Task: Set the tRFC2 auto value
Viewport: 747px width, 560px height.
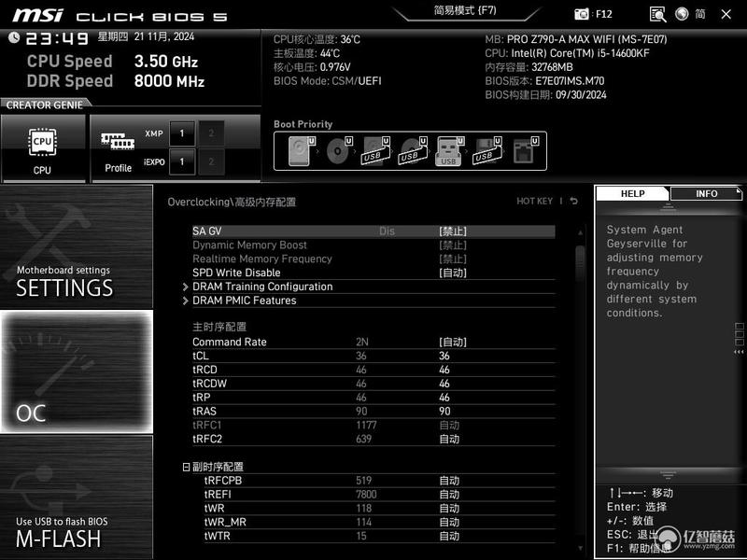Action: tap(449, 439)
